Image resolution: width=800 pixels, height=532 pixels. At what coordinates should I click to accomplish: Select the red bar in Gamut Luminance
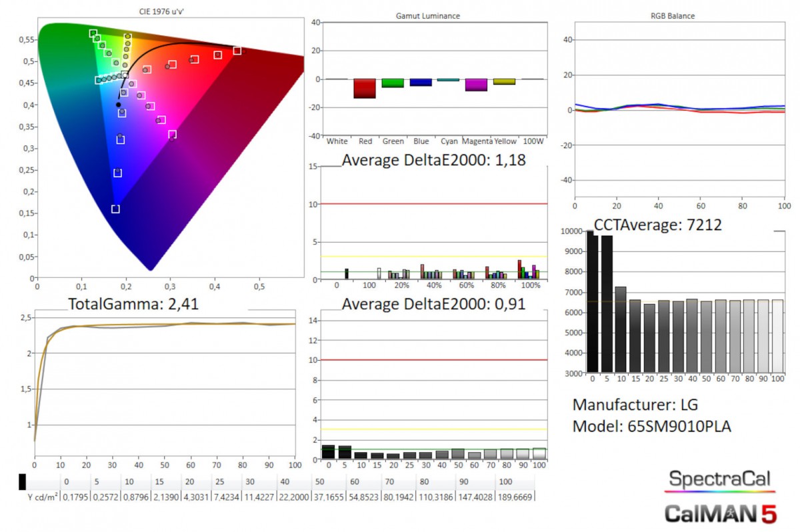[364, 89]
